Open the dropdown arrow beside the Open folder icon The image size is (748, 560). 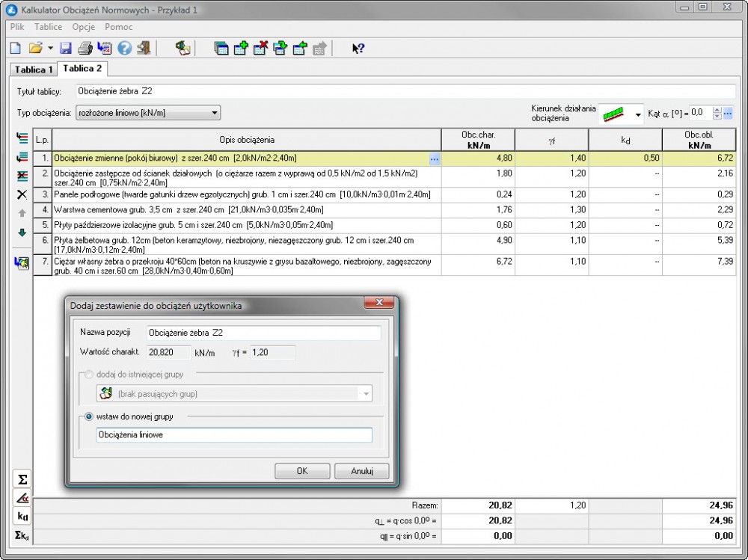[50, 48]
